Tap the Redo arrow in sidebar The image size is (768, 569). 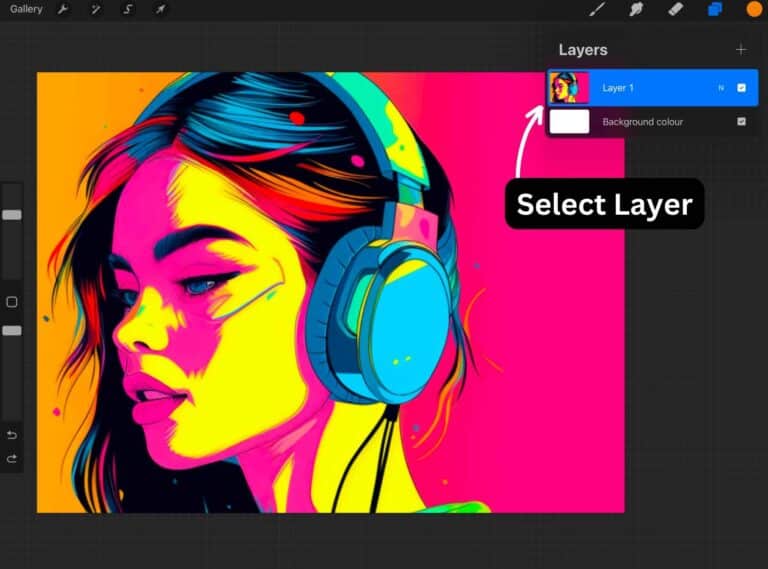tap(12, 459)
